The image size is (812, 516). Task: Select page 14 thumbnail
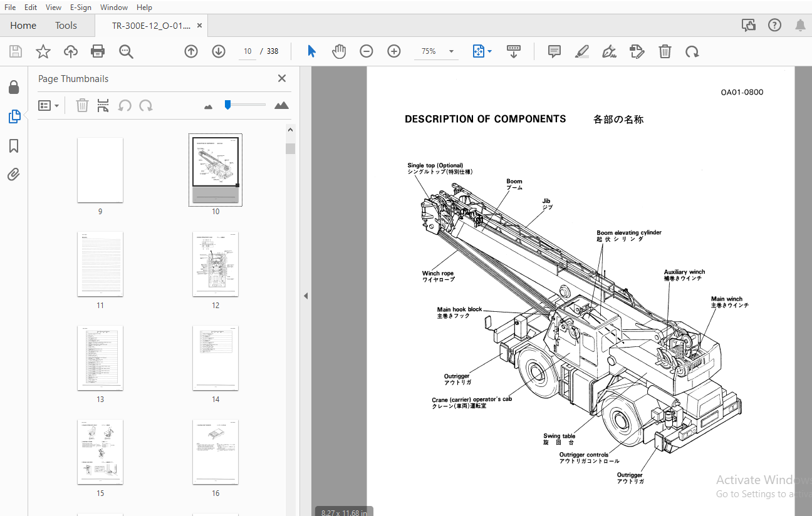tap(216, 358)
